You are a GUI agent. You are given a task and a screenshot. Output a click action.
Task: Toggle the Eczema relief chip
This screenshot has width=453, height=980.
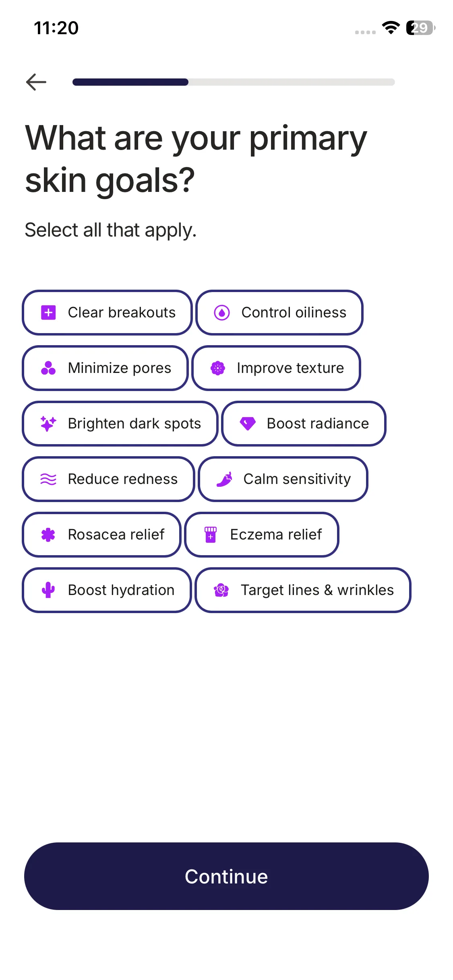(x=262, y=535)
